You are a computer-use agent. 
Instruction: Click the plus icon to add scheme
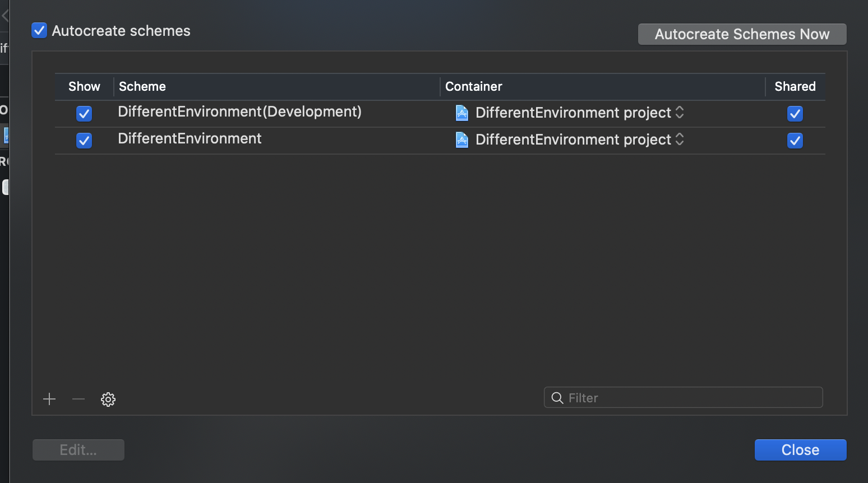(49, 399)
